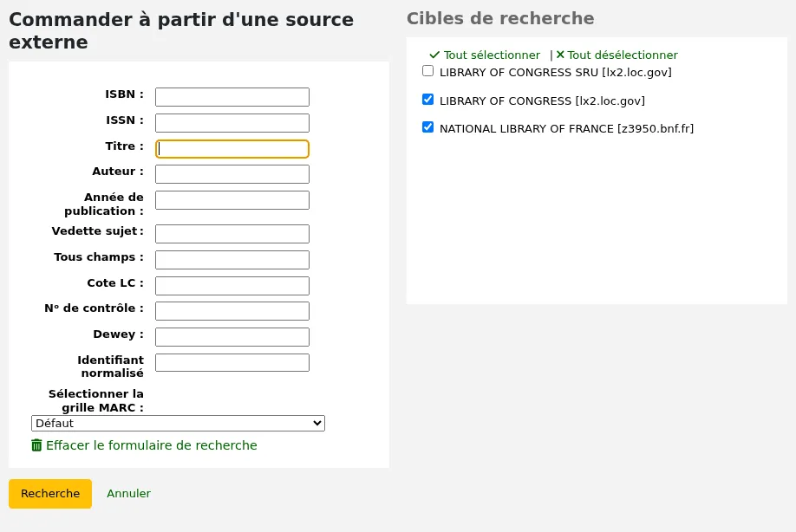Click the Sélectionner la grille MARC label
Screen dimensions: 796x532
click(x=96, y=400)
